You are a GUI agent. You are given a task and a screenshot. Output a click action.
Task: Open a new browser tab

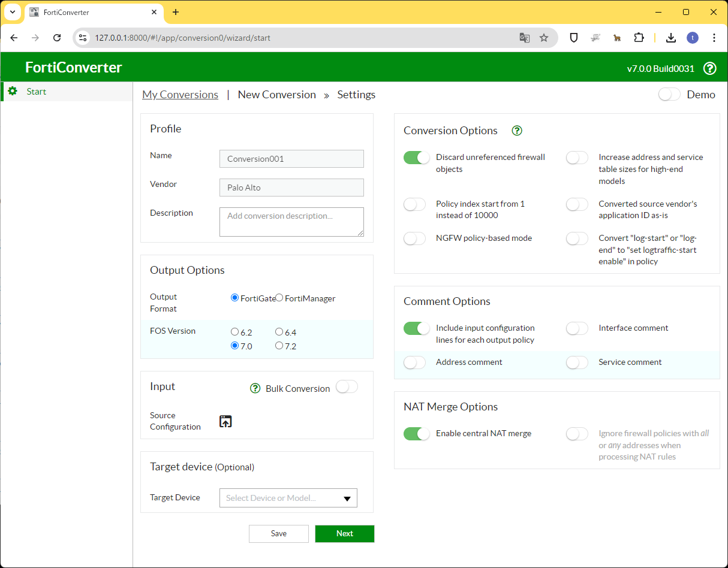tap(176, 12)
